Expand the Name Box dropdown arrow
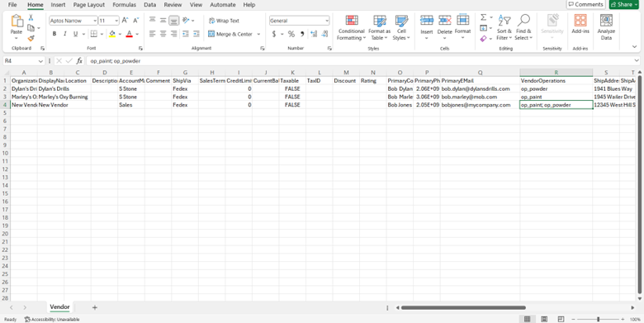 (40, 61)
